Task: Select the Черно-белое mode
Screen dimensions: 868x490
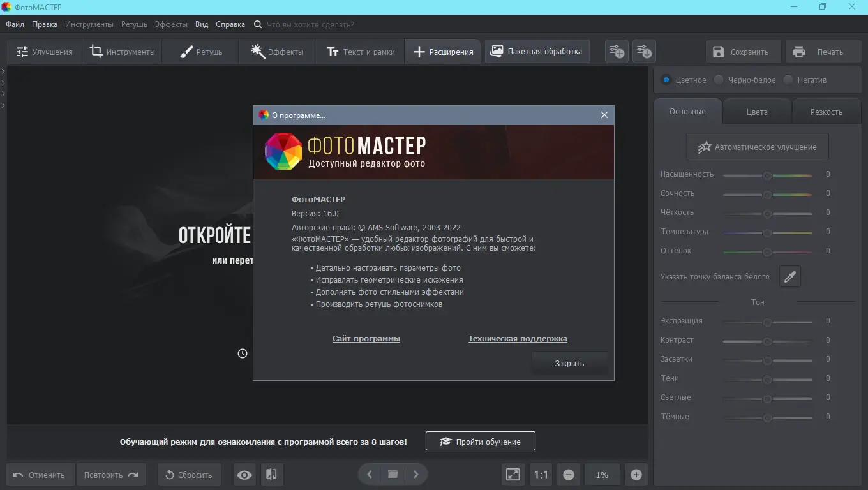Action: point(719,80)
